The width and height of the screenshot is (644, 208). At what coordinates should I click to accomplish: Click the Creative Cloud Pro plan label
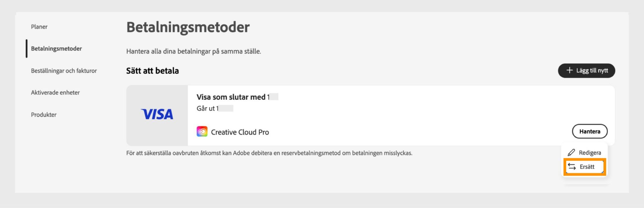[x=240, y=132]
